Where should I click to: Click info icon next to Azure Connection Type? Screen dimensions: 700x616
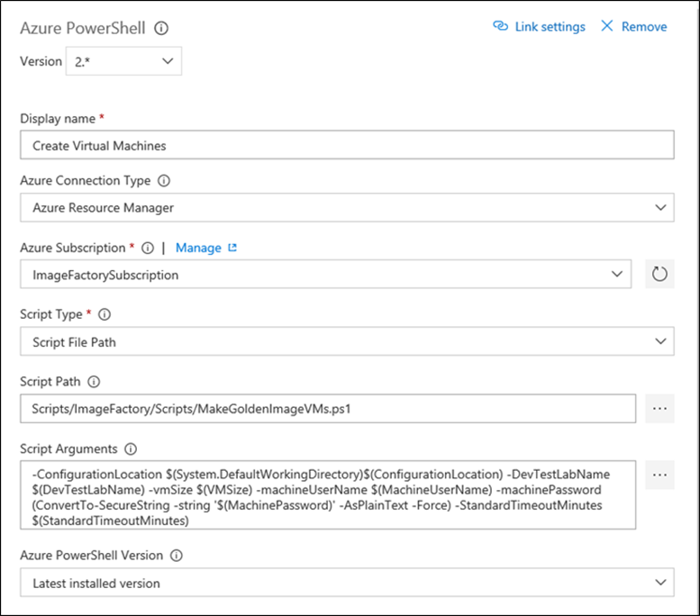click(164, 180)
